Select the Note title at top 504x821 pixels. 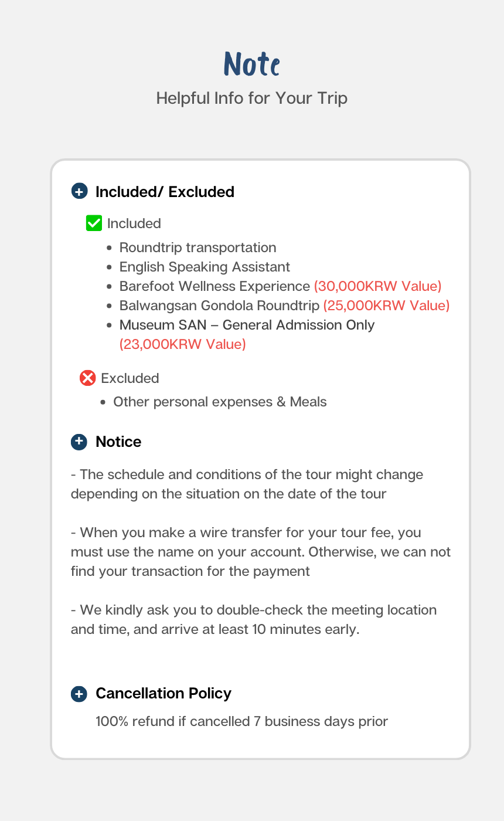point(252,65)
